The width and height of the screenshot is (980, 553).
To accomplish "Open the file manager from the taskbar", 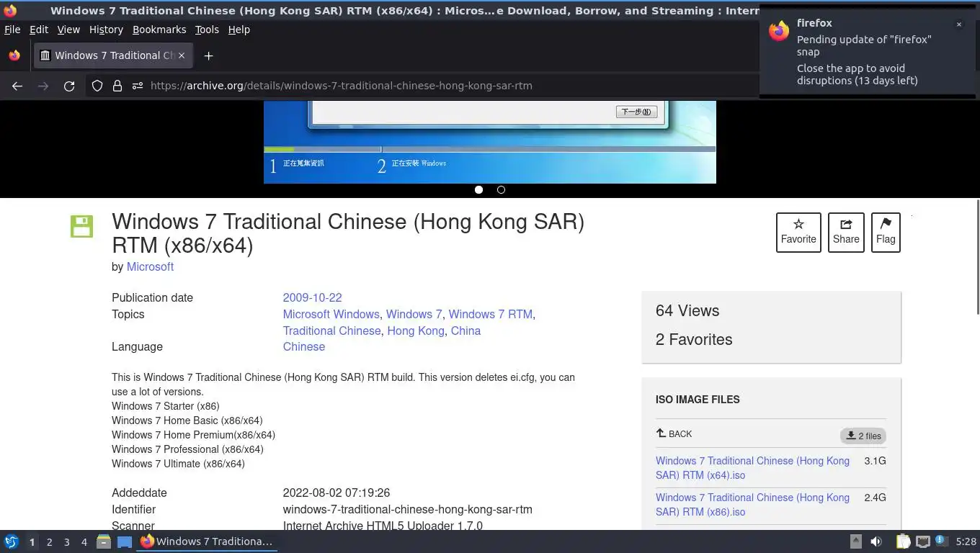I will coord(104,541).
